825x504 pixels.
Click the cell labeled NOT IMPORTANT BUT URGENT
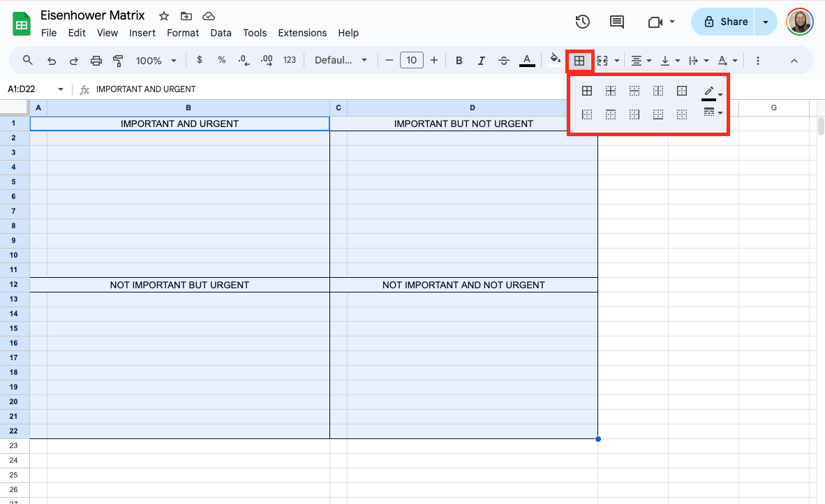click(179, 285)
